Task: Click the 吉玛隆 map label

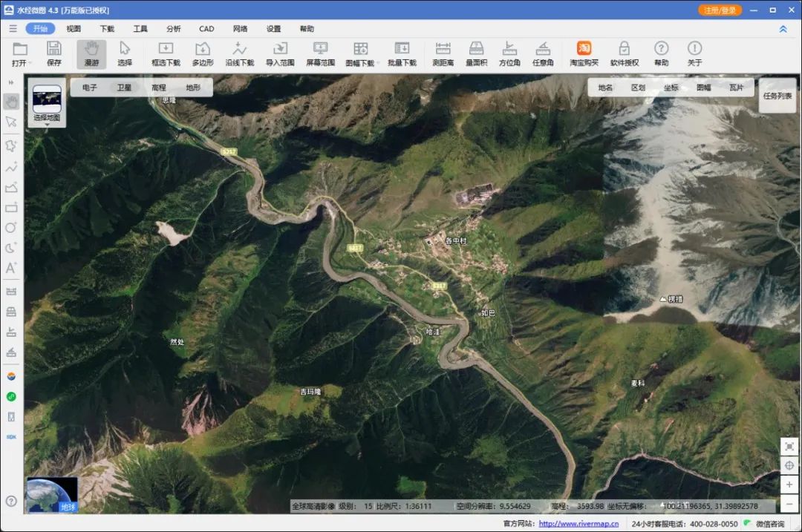Action: click(x=310, y=392)
